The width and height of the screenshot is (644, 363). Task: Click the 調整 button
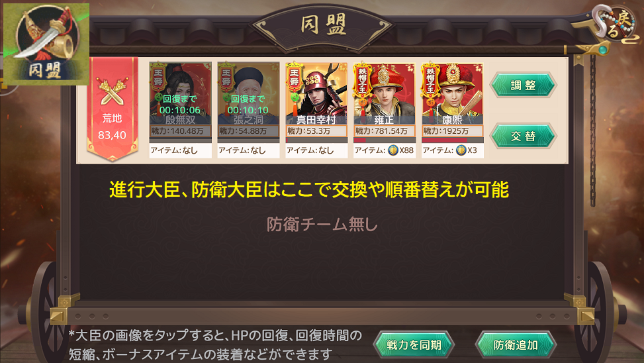(x=524, y=85)
